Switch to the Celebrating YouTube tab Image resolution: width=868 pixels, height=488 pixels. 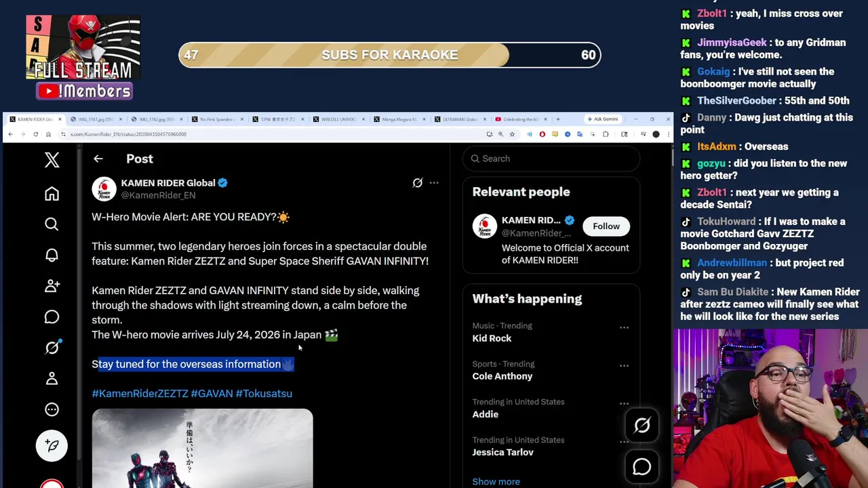(x=520, y=119)
